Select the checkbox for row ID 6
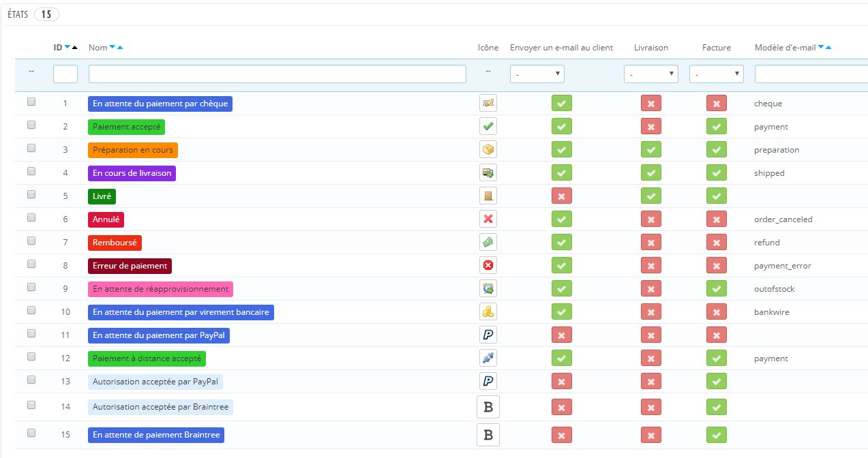This screenshot has width=868, height=458. tap(31, 217)
